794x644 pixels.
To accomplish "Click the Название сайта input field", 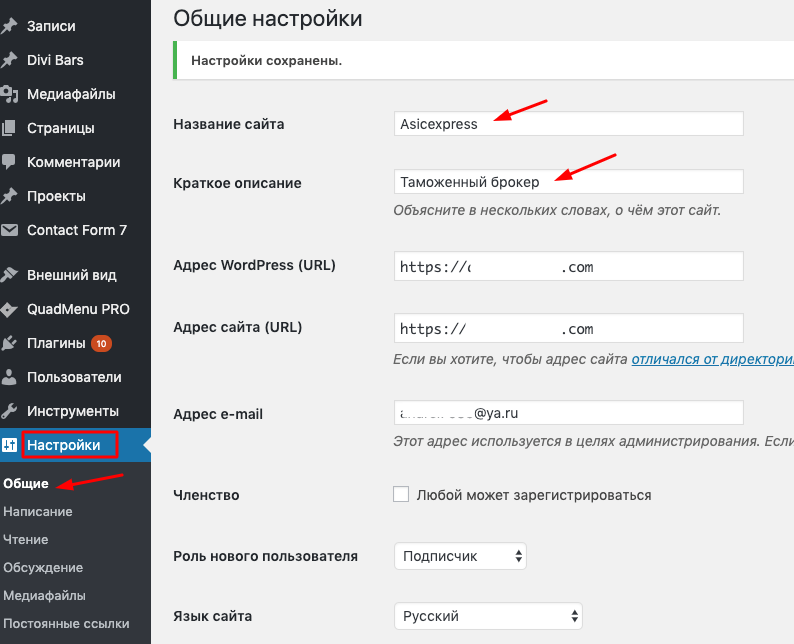I will [569, 124].
